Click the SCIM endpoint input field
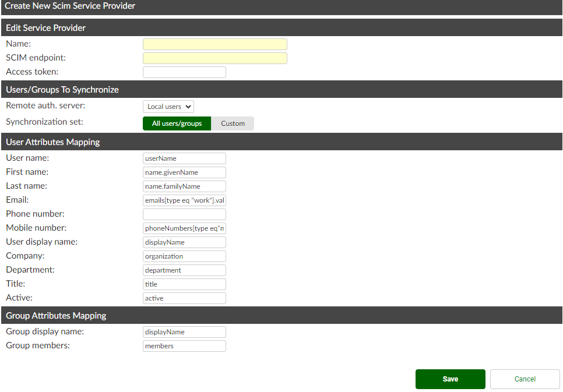This screenshot has height=392, width=563. pos(214,58)
